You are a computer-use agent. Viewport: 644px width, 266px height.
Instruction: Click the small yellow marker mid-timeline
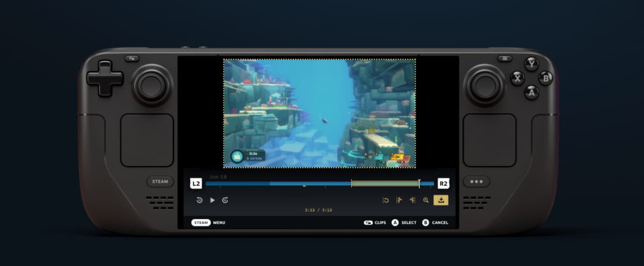tap(304, 186)
